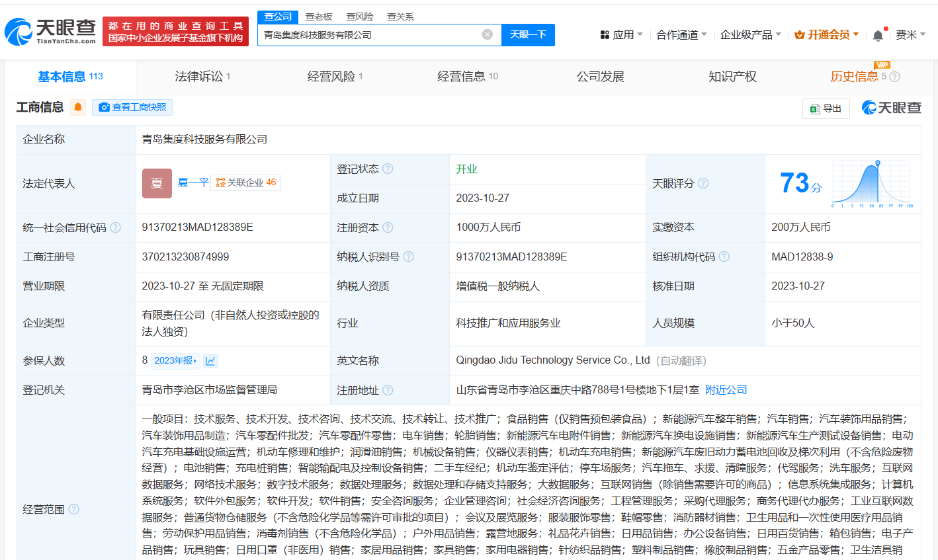Image resolution: width=938 pixels, height=560 pixels.
Task: Click the VIP crown icon by 开通会员
Action: [x=799, y=34]
